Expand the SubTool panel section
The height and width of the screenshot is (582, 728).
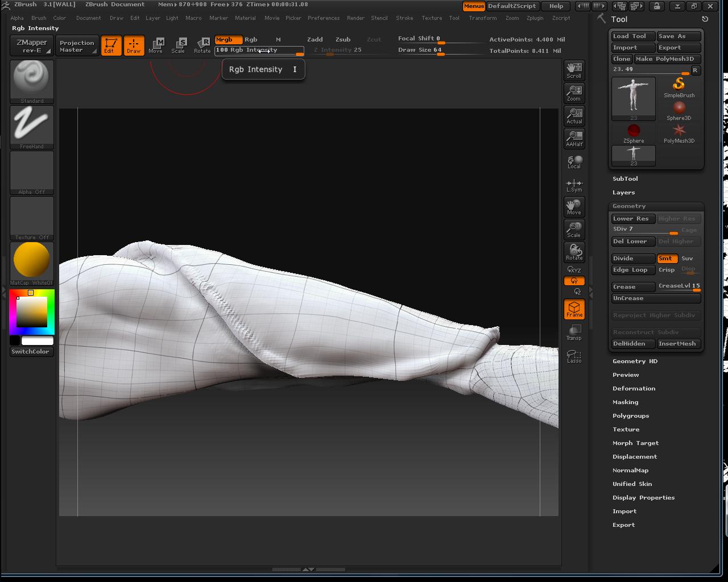[x=625, y=178]
